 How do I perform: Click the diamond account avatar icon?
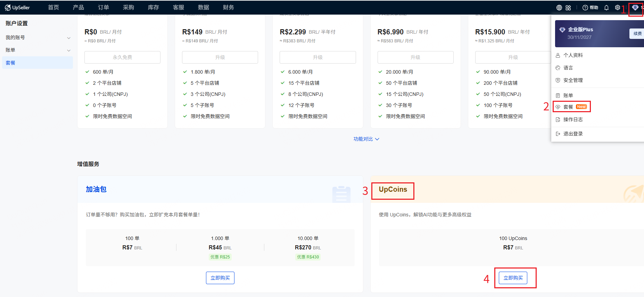click(x=635, y=8)
